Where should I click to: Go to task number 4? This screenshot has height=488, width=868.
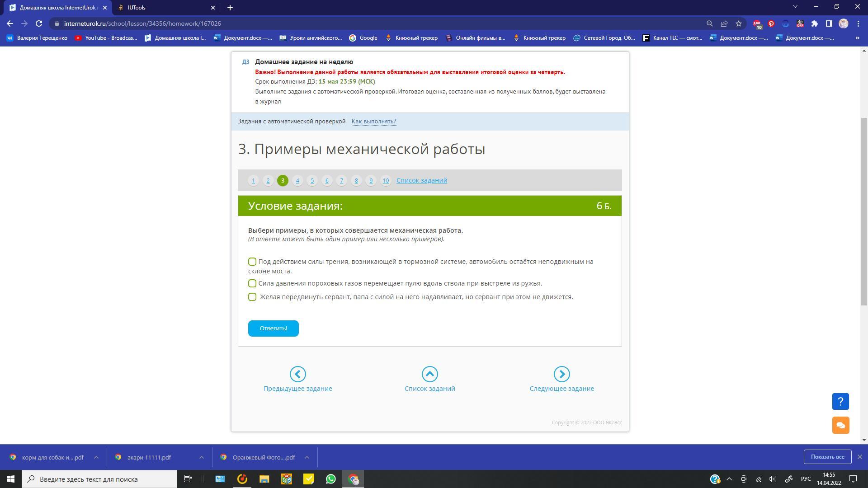coord(297,180)
